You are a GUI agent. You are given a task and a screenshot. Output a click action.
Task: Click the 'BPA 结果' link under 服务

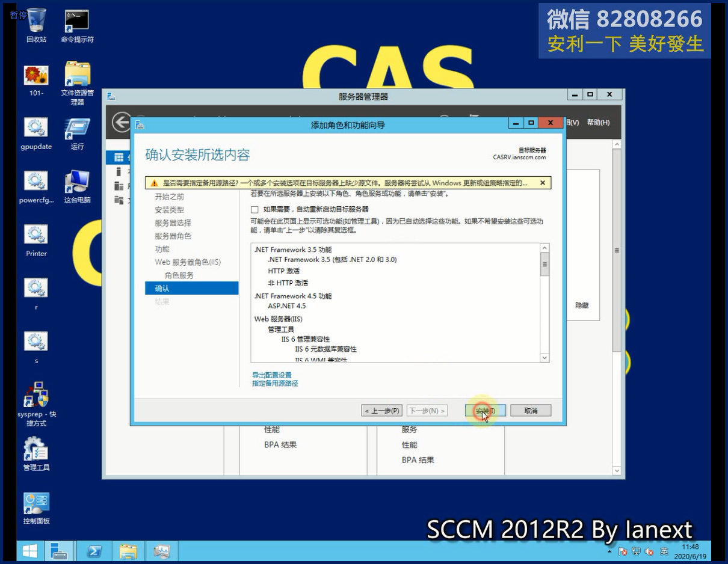point(418,460)
